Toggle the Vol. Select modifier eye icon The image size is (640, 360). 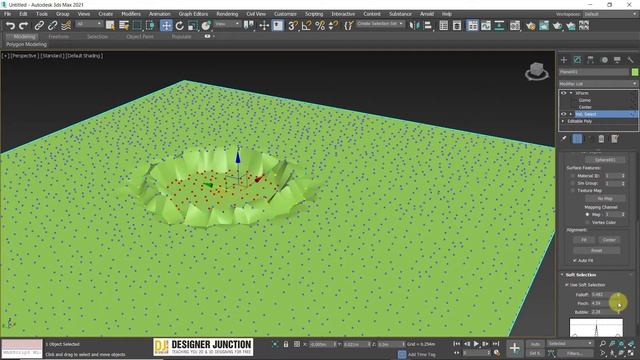pos(564,114)
